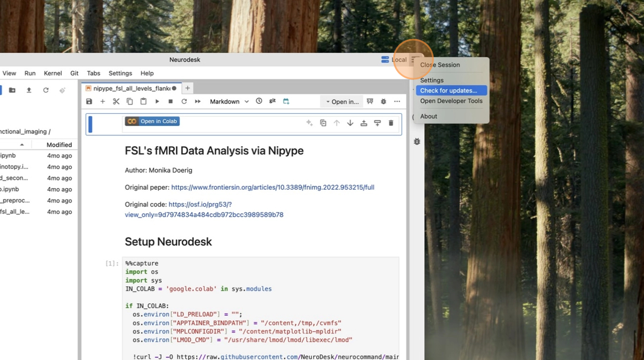
Task: Open debugger panel from right sidebar bug icon
Action: tap(417, 141)
